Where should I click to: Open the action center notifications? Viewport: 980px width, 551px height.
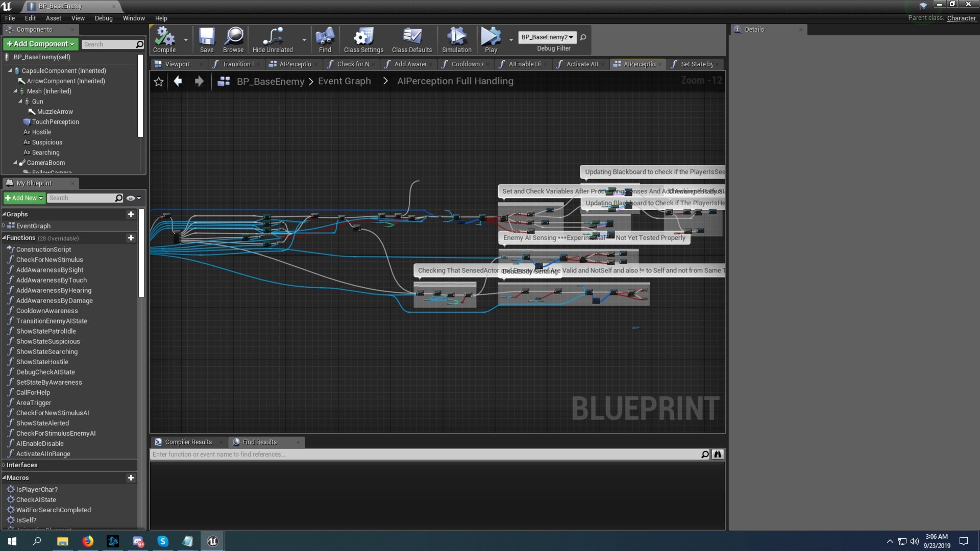pyautogui.click(x=964, y=541)
